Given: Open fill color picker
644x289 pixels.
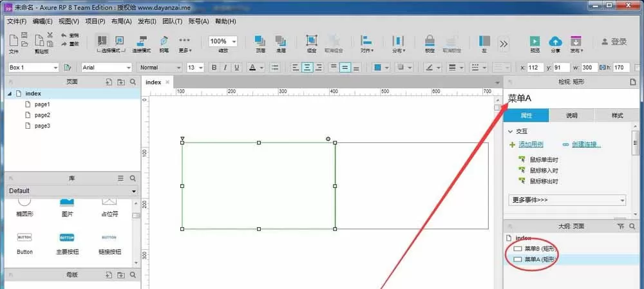Looking at the screenshot, I should pos(381,68).
